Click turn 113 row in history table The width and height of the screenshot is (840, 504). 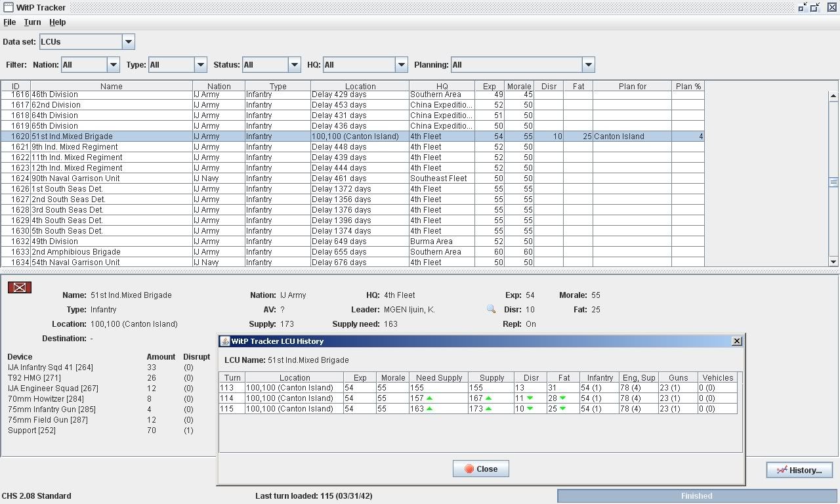click(x=478, y=388)
